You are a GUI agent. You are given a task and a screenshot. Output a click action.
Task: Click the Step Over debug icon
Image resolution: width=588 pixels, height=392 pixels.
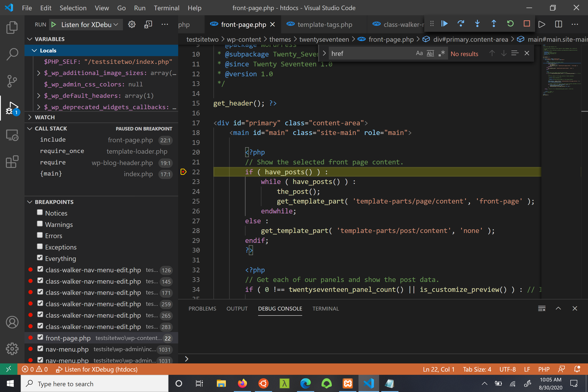pos(461,24)
